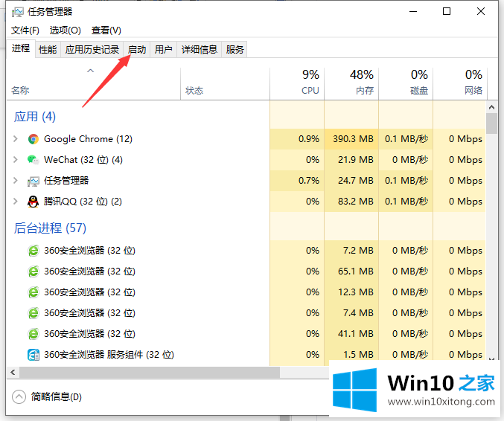The height and width of the screenshot is (421, 504).
Task: Expand the 腾讯QQ (32 位) process group
Action: 15,202
